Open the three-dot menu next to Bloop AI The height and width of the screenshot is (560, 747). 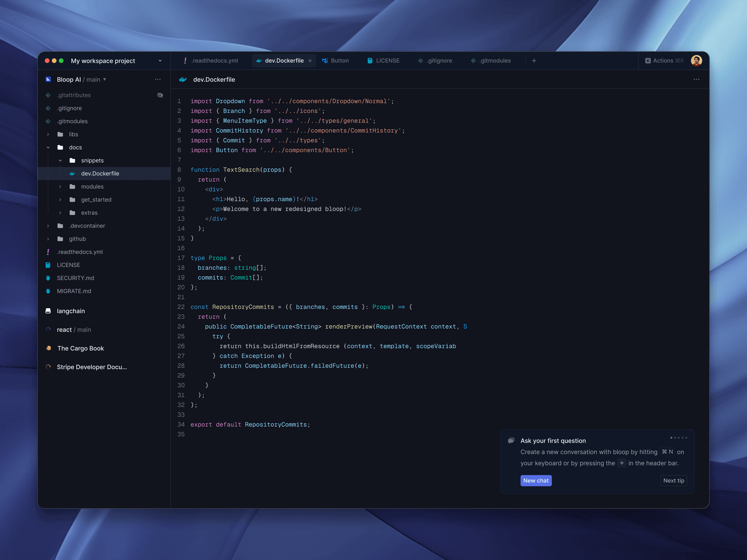tap(158, 79)
